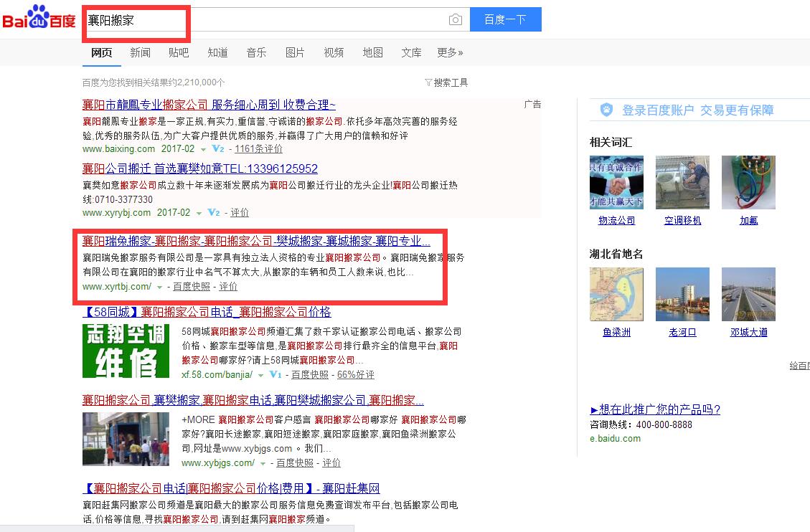Open the 文库 tab
The height and width of the screenshot is (532, 810).
pyautogui.click(x=411, y=52)
